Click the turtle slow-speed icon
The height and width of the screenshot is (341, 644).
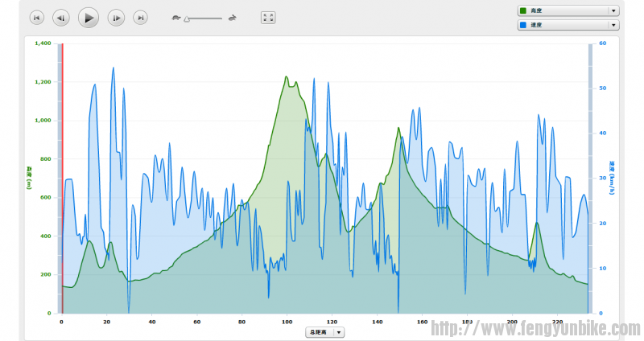coord(175,17)
